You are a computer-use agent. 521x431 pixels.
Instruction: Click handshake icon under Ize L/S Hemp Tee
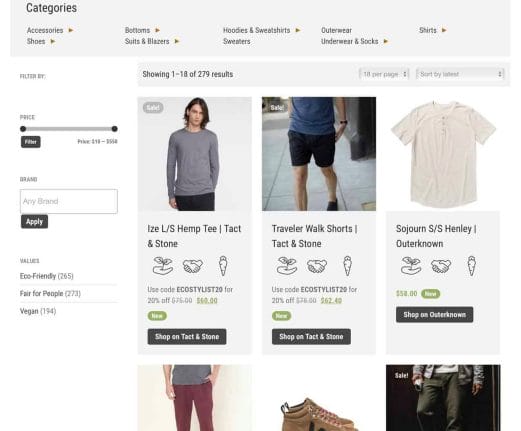coord(193,266)
